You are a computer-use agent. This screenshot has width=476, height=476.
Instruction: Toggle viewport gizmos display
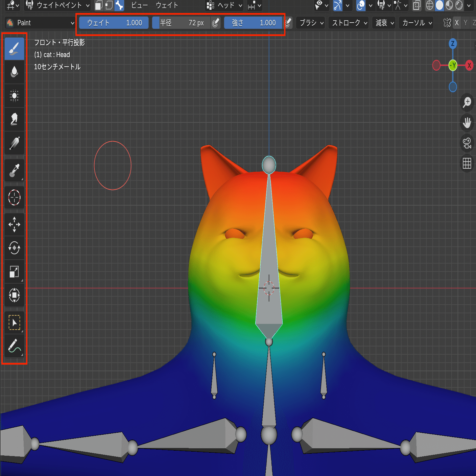point(337,5)
